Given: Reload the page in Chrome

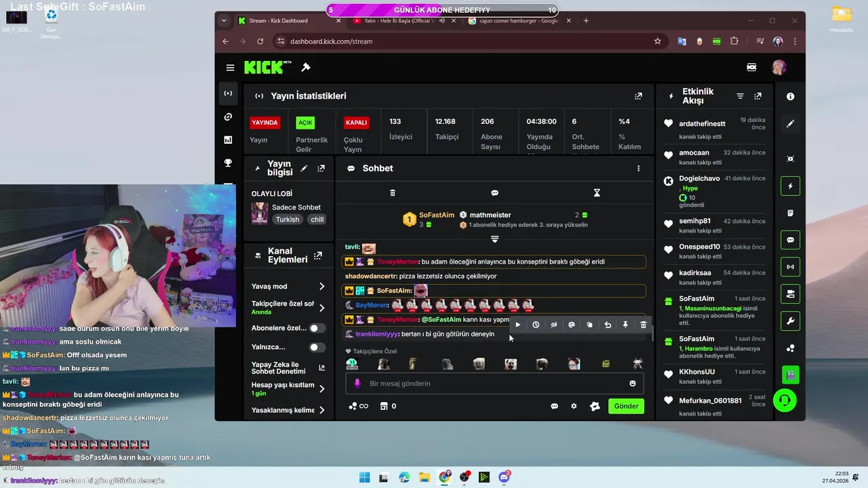Looking at the screenshot, I should [x=260, y=41].
